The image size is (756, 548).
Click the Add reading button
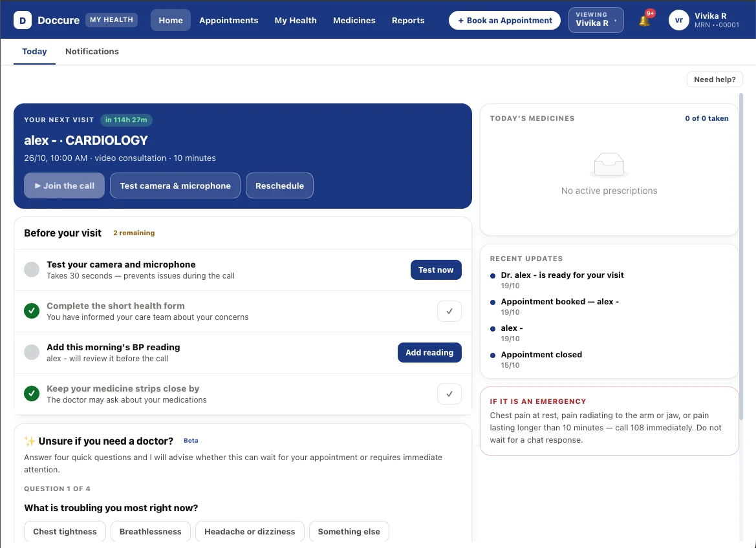[x=429, y=353]
